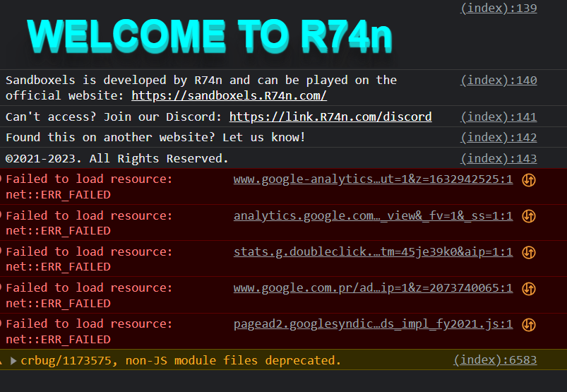
Task: Open source link (index):141
Action: coord(499,117)
